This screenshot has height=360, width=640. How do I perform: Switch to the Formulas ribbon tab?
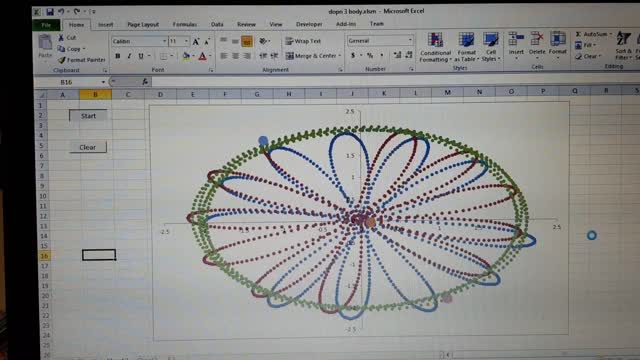point(184,24)
